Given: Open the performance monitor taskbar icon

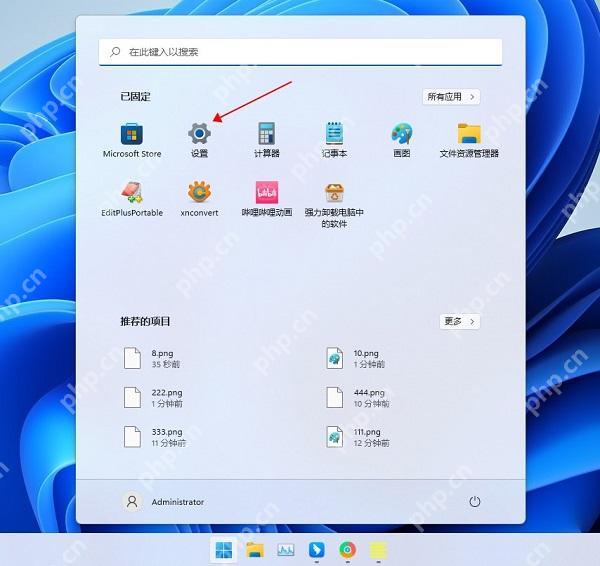Looking at the screenshot, I should coord(286,550).
